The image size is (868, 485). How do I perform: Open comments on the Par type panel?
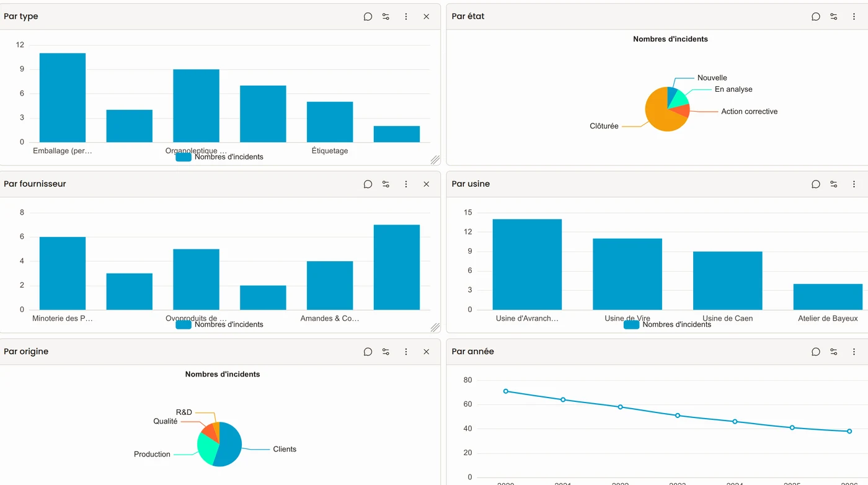pos(368,17)
